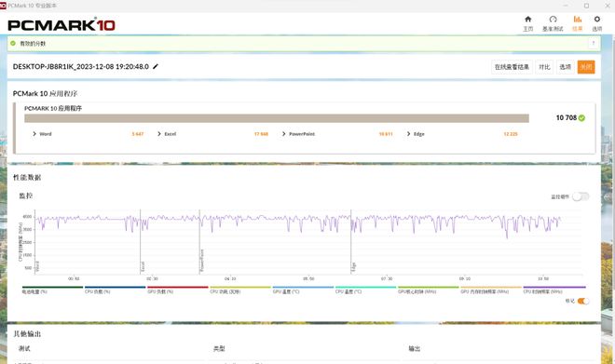
Task: Click the Excel marker line in chart
Action: [x=141, y=242]
